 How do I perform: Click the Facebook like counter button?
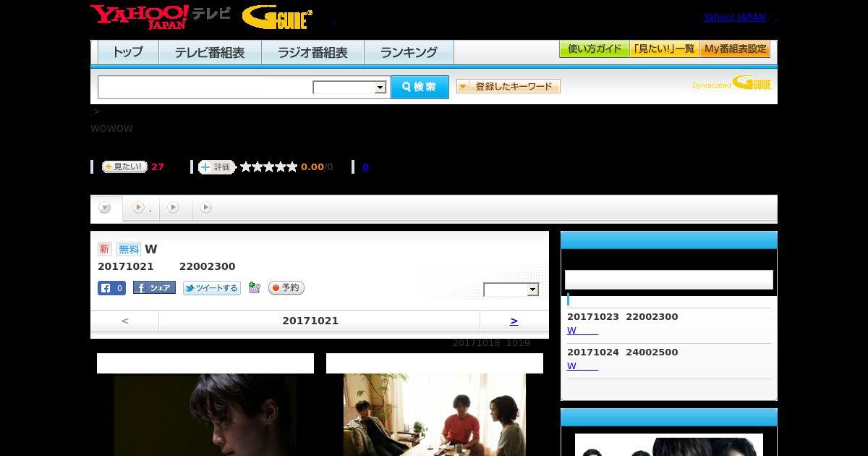(111, 288)
